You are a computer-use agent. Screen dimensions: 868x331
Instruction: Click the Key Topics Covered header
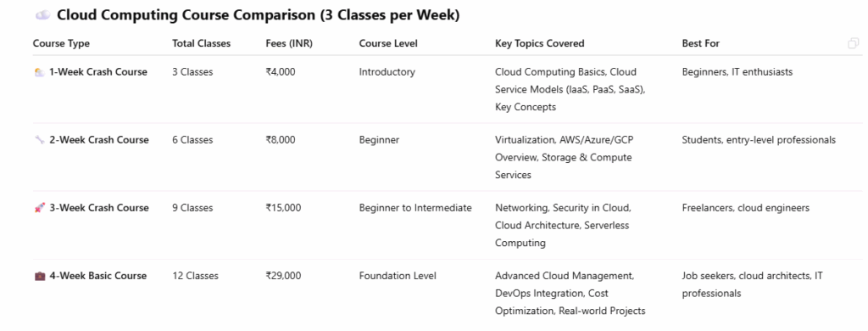[x=540, y=43]
